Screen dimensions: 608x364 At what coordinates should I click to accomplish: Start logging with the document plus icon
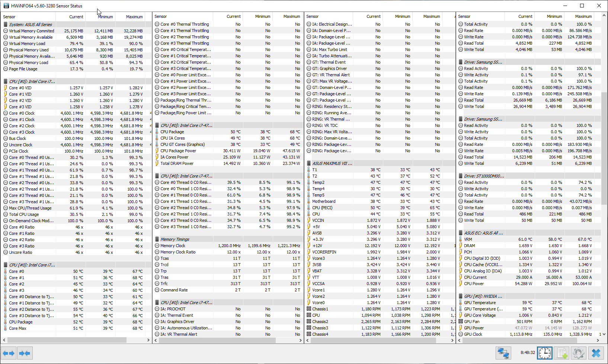click(562, 353)
